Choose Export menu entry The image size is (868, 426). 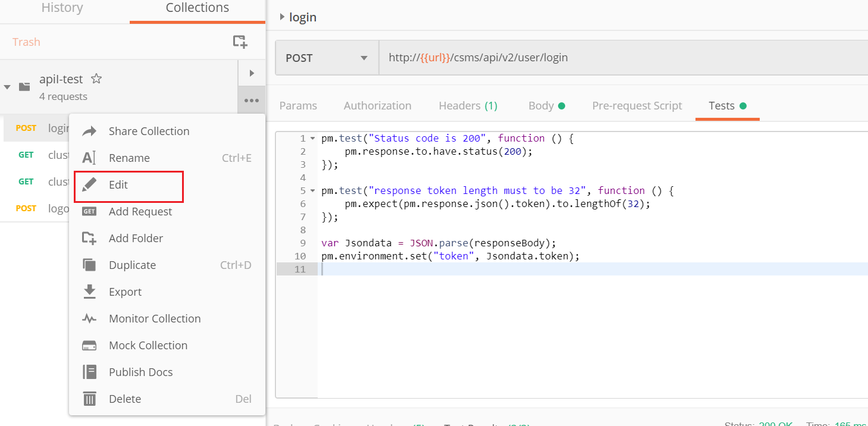(x=167, y=292)
